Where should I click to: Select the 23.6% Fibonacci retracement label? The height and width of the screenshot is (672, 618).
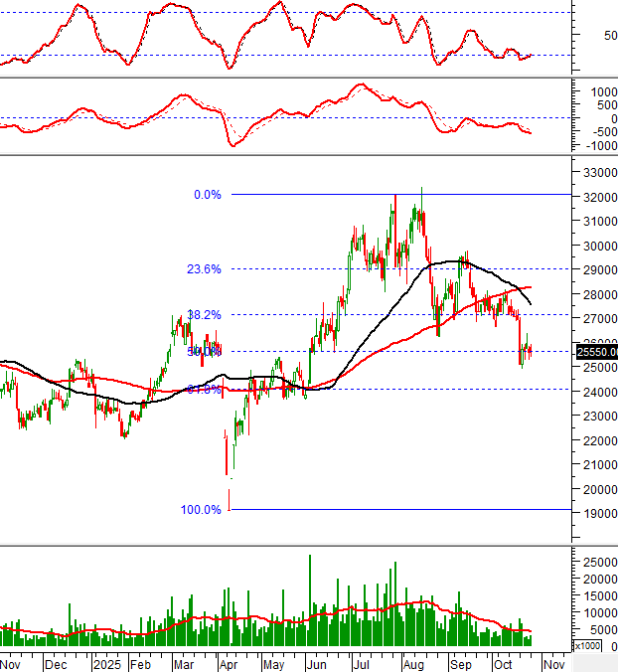coord(204,269)
